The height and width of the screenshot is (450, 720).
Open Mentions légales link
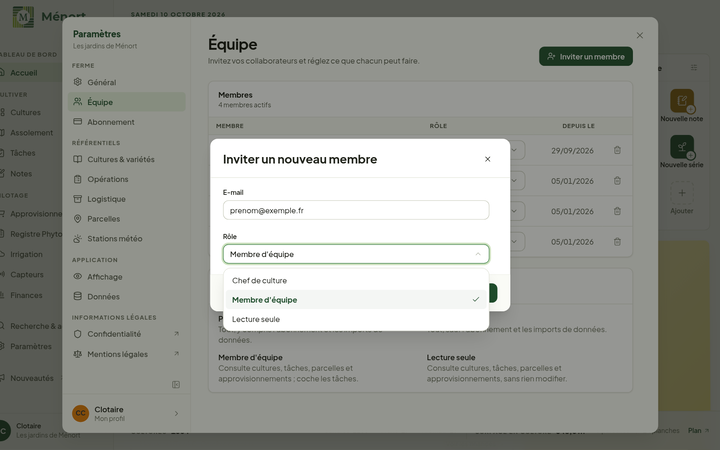click(x=127, y=354)
